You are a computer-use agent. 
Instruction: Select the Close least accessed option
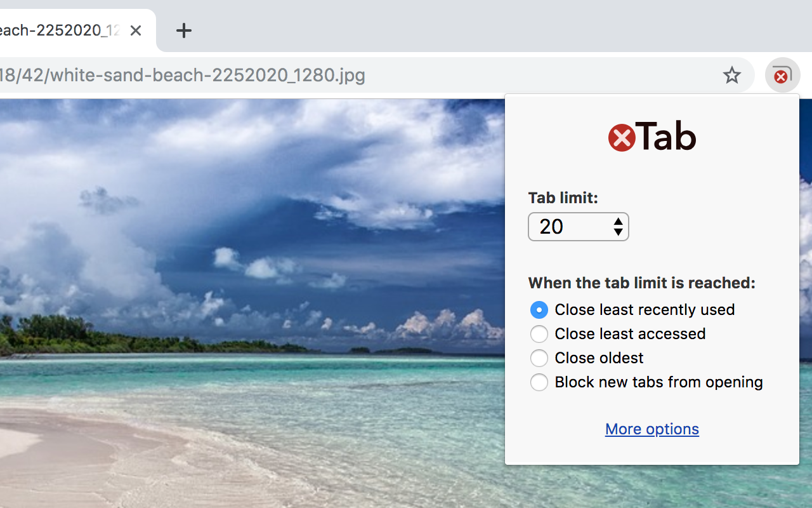(x=539, y=334)
